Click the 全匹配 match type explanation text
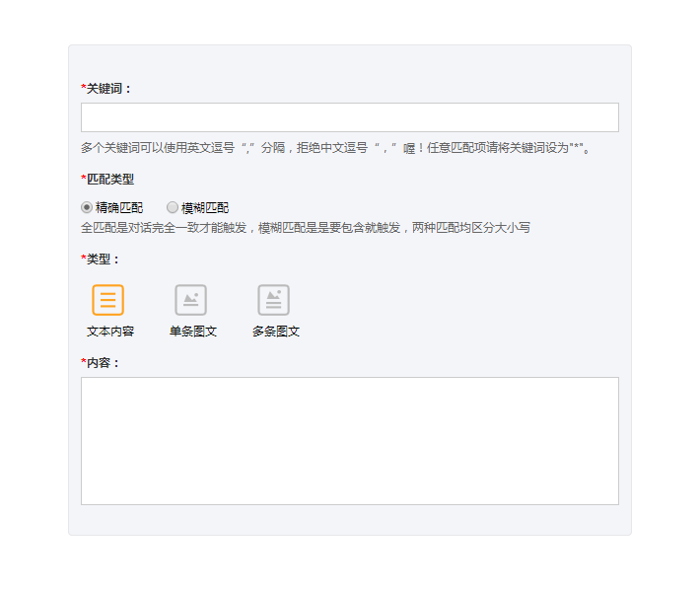Viewport: 700px width, 592px height. tap(306, 228)
